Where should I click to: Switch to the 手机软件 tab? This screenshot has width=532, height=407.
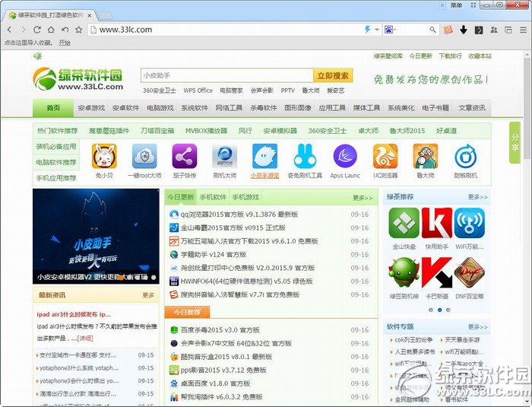pos(213,197)
